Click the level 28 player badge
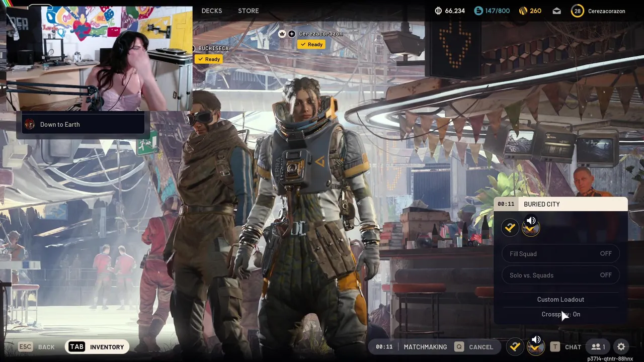This screenshot has height=362, width=644. point(578,11)
